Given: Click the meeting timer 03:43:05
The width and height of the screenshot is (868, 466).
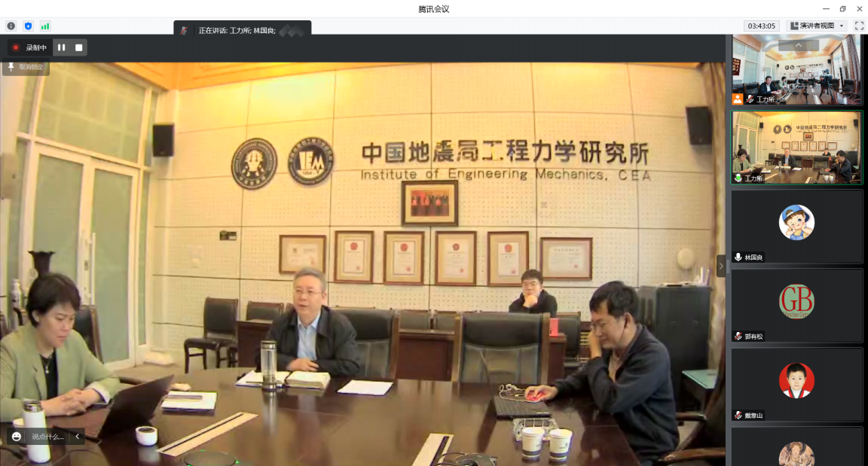Looking at the screenshot, I should [762, 26].
